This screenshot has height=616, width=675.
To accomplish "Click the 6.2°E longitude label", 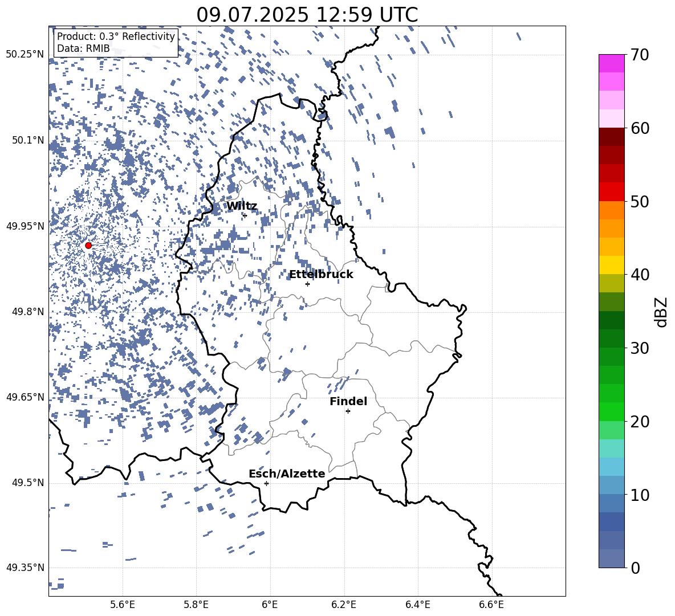I will click(344, 605).
